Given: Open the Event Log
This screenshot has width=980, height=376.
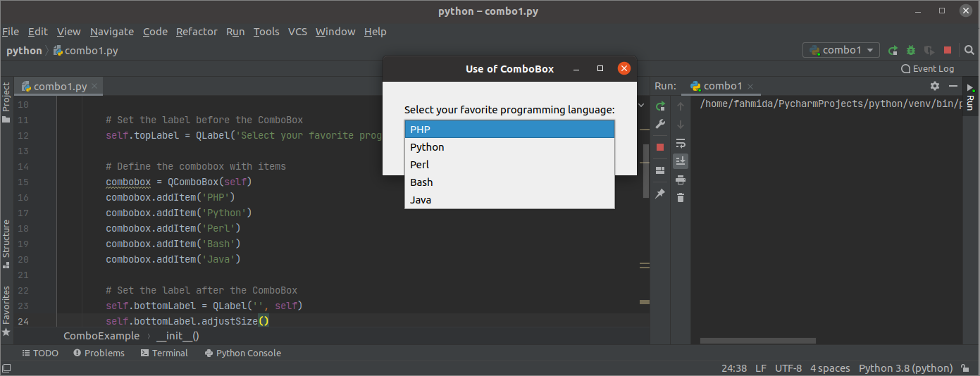Looking at the screenshot, I should click(x=927, y=68).
